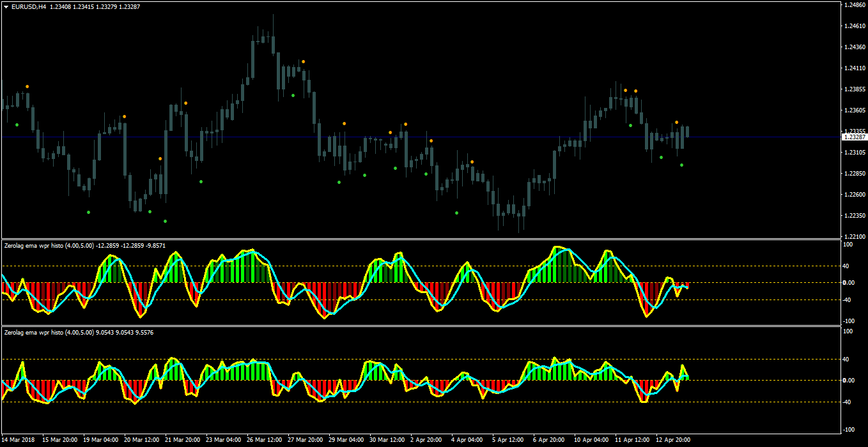Select the orange signal dot above the 27 Mar candles

coord(303,62)
